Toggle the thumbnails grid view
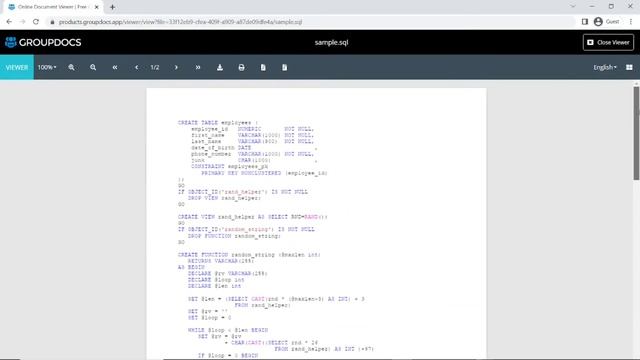This screenshot has width=640, height=360. coord(629,67)
